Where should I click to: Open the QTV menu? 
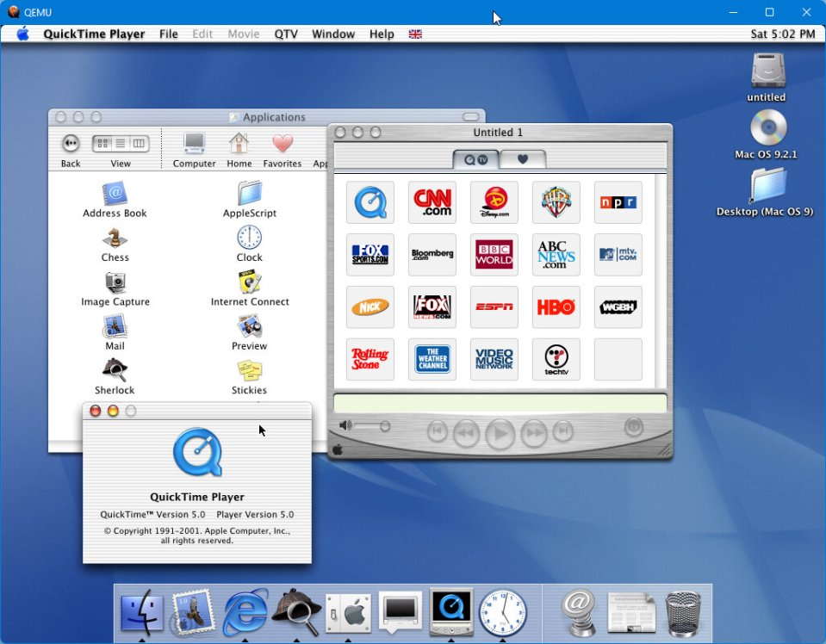coord(286,34)
